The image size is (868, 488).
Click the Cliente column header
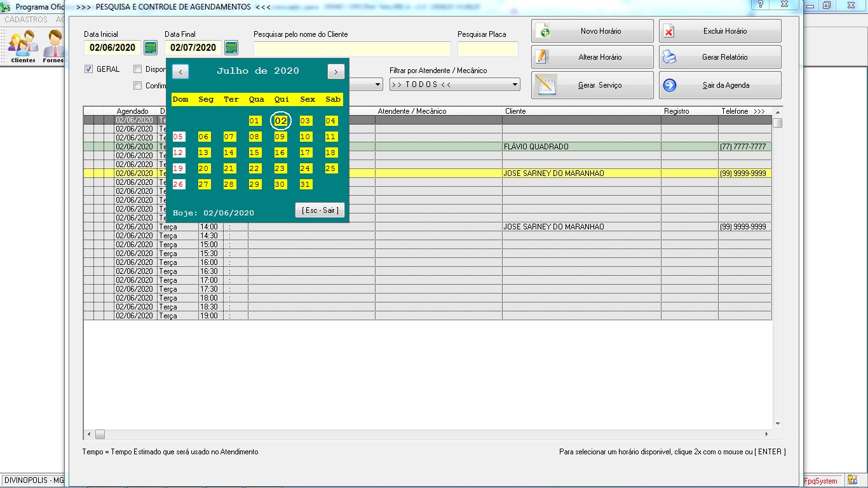click(x=581, y=111)
